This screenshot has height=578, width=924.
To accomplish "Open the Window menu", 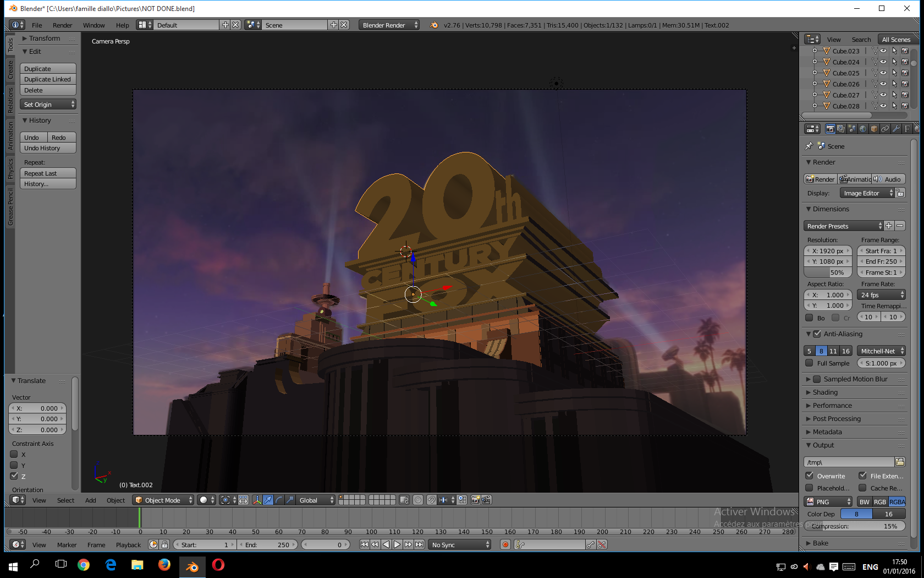I will click(94, 25).
